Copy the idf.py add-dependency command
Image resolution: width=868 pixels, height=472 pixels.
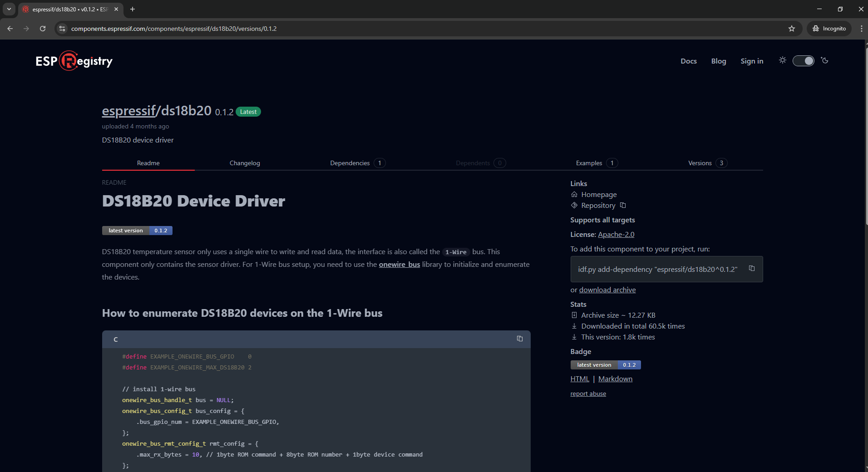click(x=752, y=268)
